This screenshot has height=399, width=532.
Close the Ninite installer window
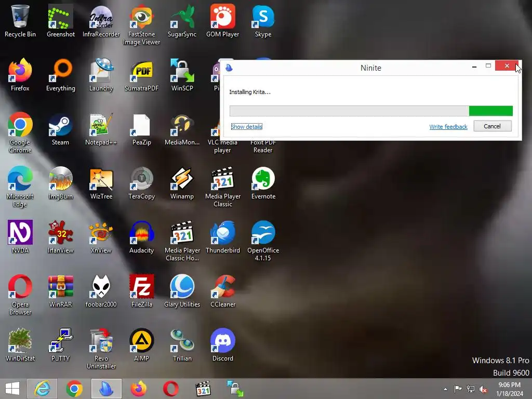pyautogui.click(x=507, y=65)
